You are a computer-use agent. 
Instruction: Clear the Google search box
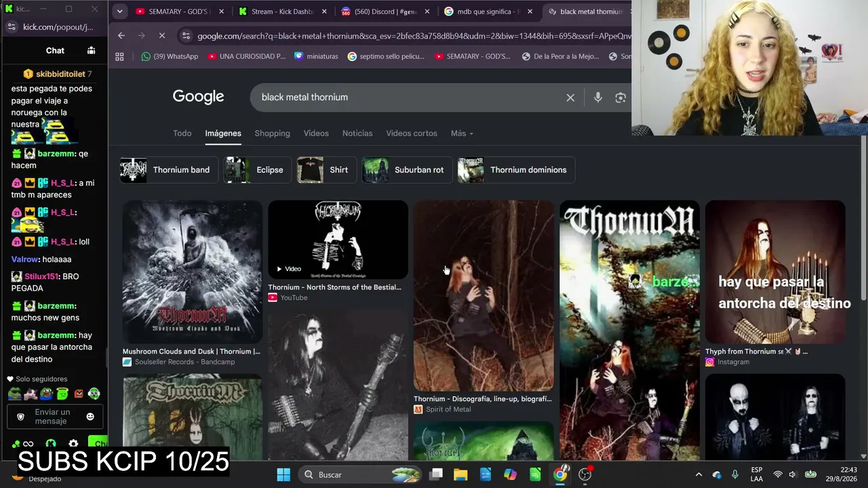570,98
